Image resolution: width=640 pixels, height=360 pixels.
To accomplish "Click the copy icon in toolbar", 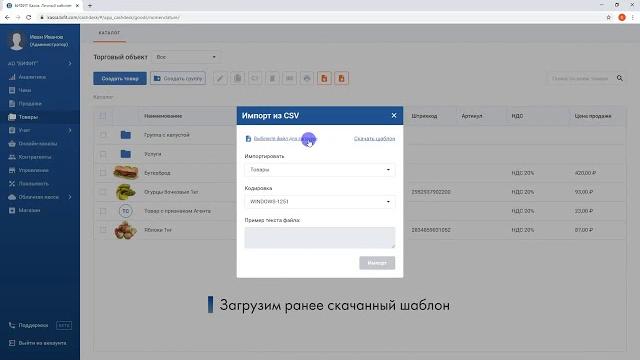I will click(x=238, y=78).
